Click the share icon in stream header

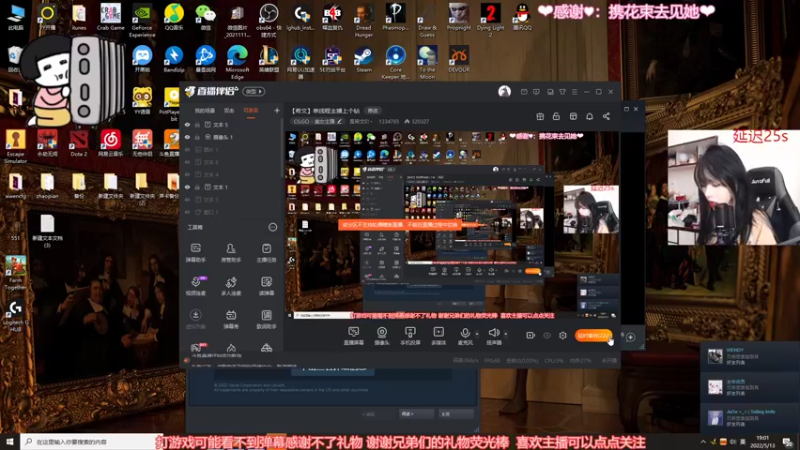(606, 116)
